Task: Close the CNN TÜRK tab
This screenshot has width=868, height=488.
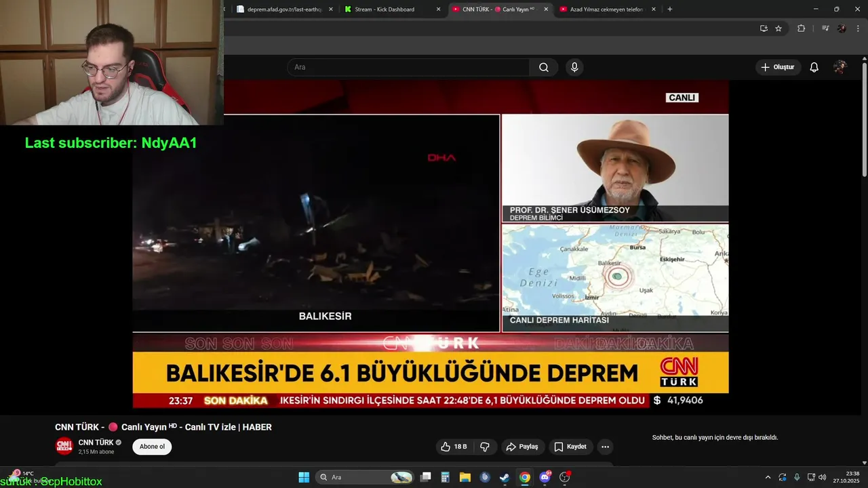Action: 546,9
